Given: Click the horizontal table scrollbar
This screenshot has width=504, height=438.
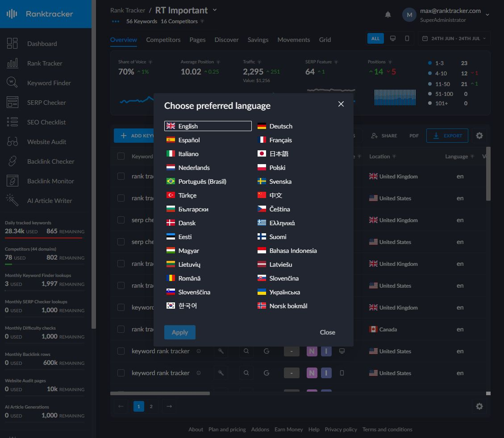Looking at the screenshot, I should pos(160,393).
